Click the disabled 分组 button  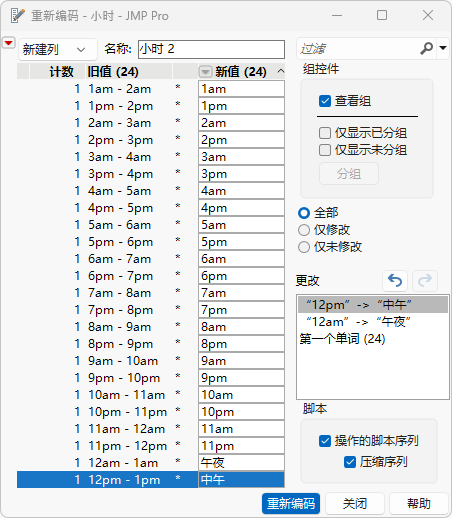tap(349, 174)
